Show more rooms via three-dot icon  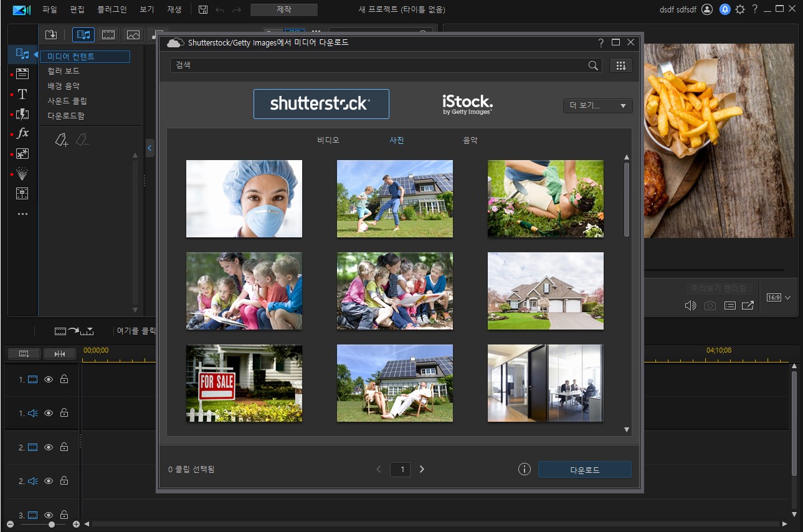(22, 214)
